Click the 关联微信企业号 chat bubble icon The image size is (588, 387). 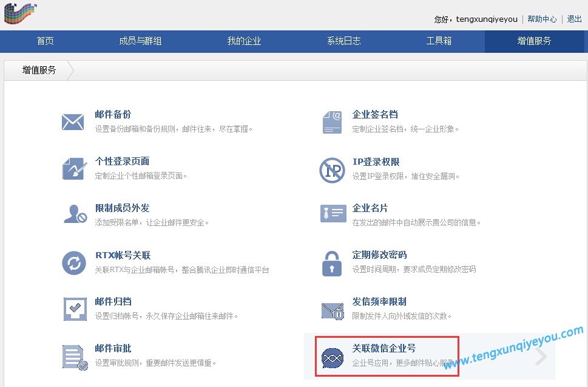click(333, 358)
